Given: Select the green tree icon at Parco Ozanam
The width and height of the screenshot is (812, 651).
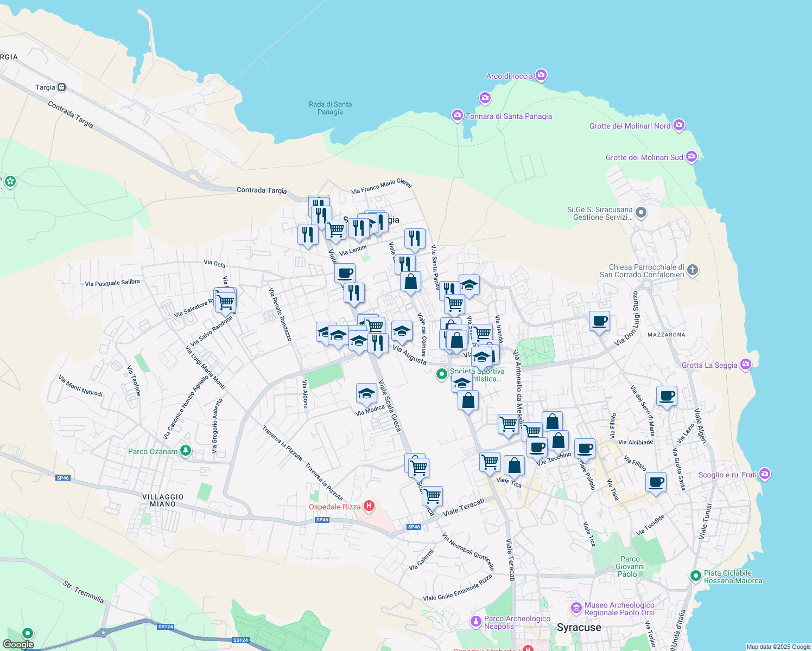Looking at the screenshot, I should pos(185,451).
